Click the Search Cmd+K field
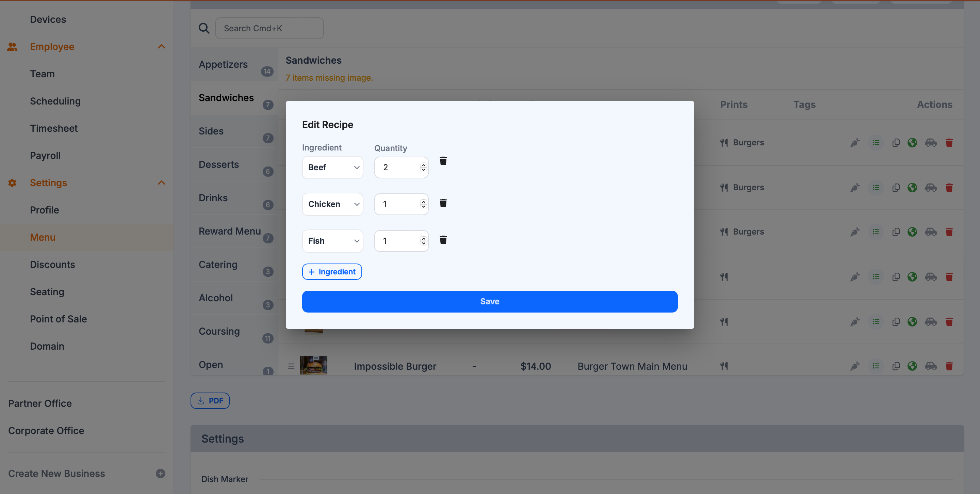 click(x=269, y=28)
